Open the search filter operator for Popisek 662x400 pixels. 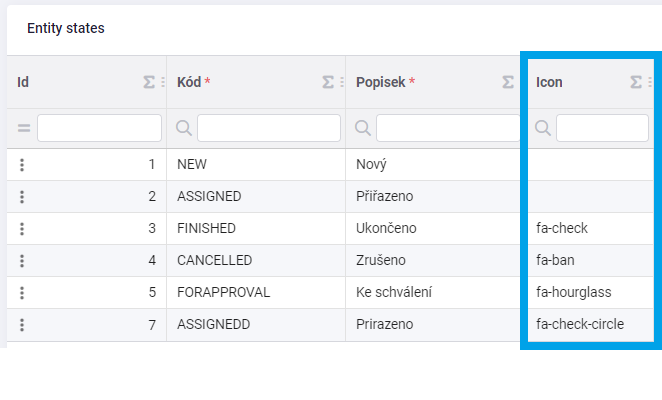click(363, 128)
